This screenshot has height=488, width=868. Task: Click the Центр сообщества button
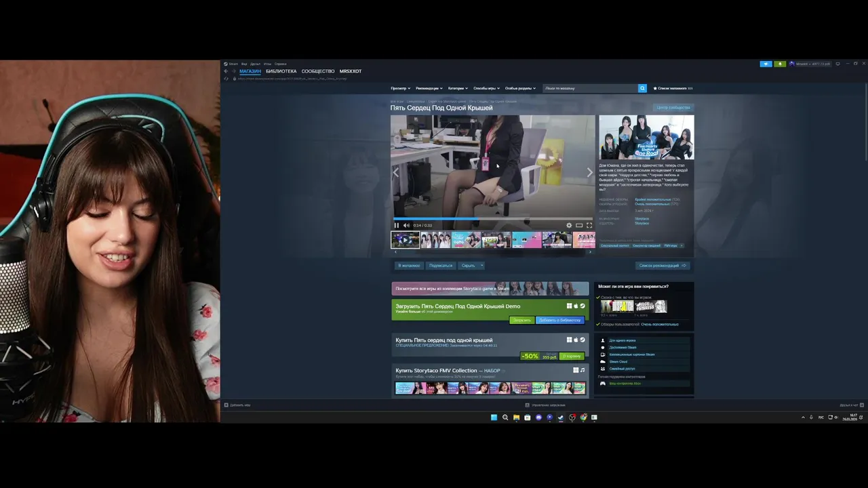[x=673, y=107]
